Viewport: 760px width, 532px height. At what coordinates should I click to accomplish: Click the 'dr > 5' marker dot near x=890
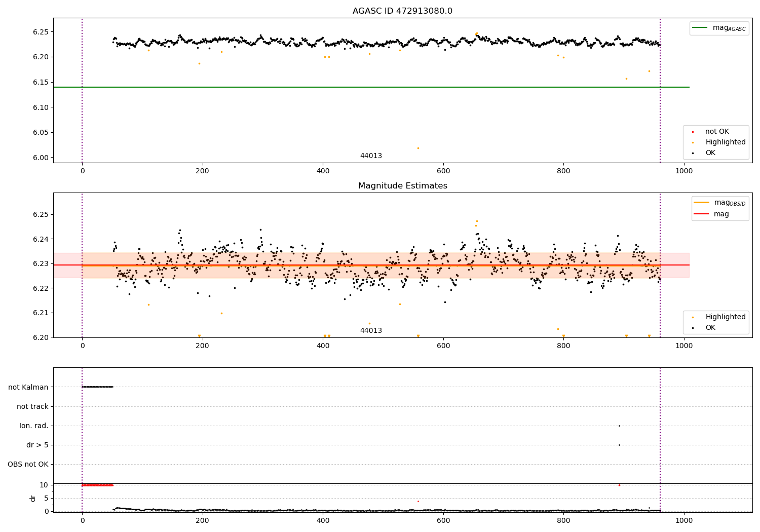(619, 445)
